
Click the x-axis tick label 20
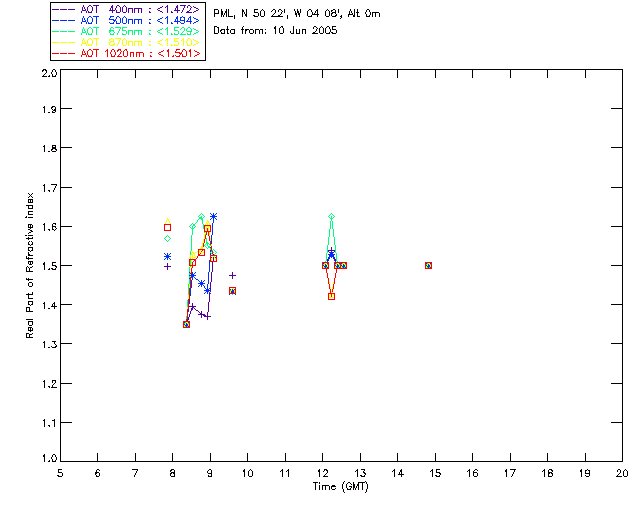(622, 473)
